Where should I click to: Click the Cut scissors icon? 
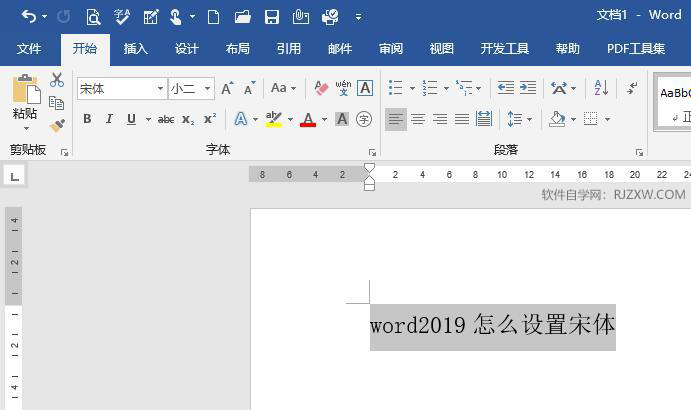[57, 80]
